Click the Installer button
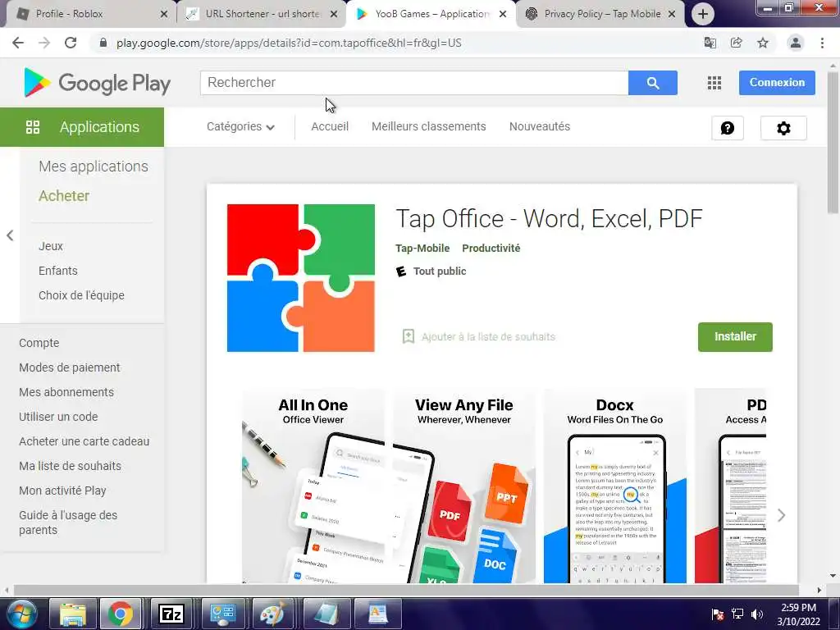840x630 pixels. tap(735, 336)
